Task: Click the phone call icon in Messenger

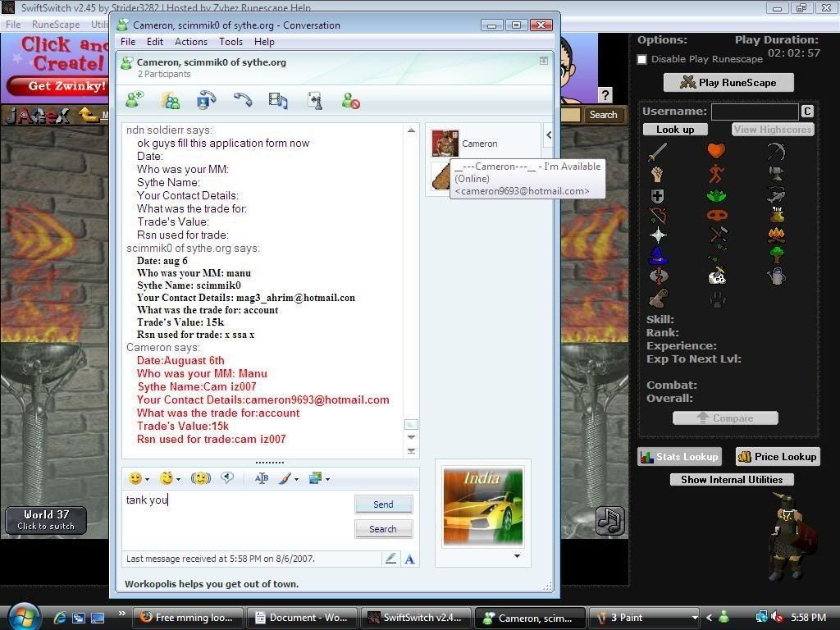Action: tap(243, 99)
